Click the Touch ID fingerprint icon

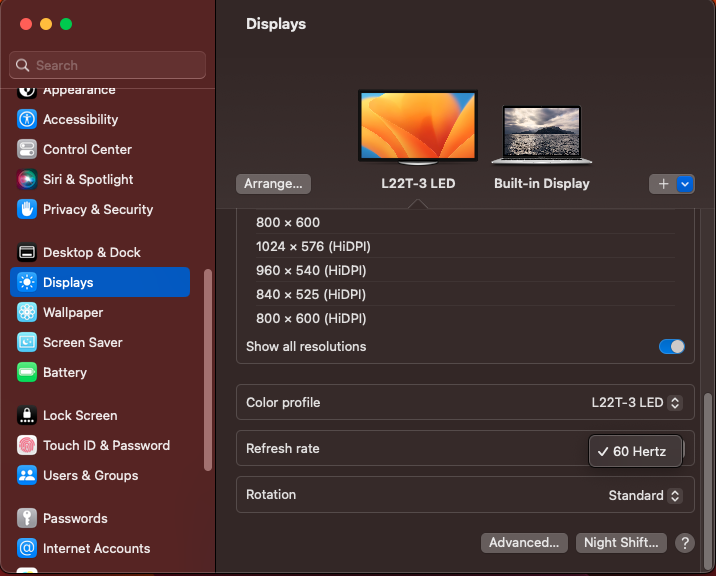point(27,445)
